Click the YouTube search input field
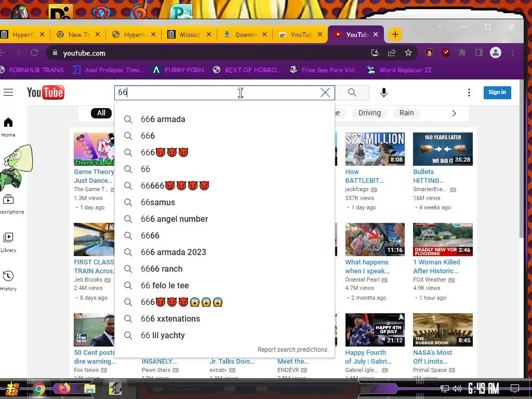532x399 pixels. coord(217,92)
